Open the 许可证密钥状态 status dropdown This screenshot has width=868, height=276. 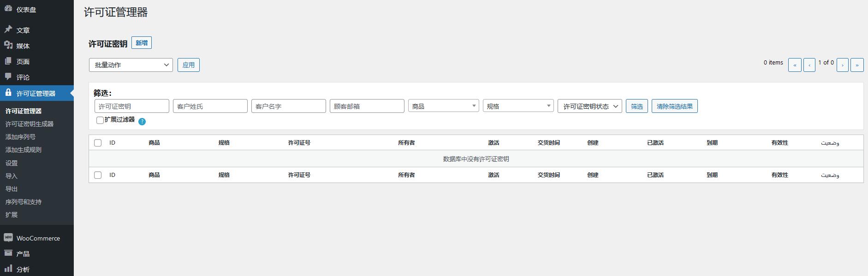point(589,106)
